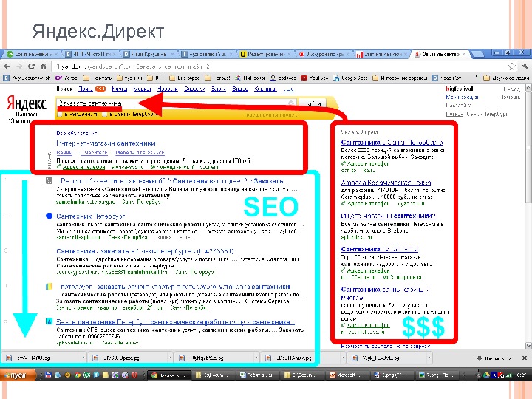Screen dimensions: 532x399
Task: Toggle the 'в найденном' checkbox
Action: (60, 114)
